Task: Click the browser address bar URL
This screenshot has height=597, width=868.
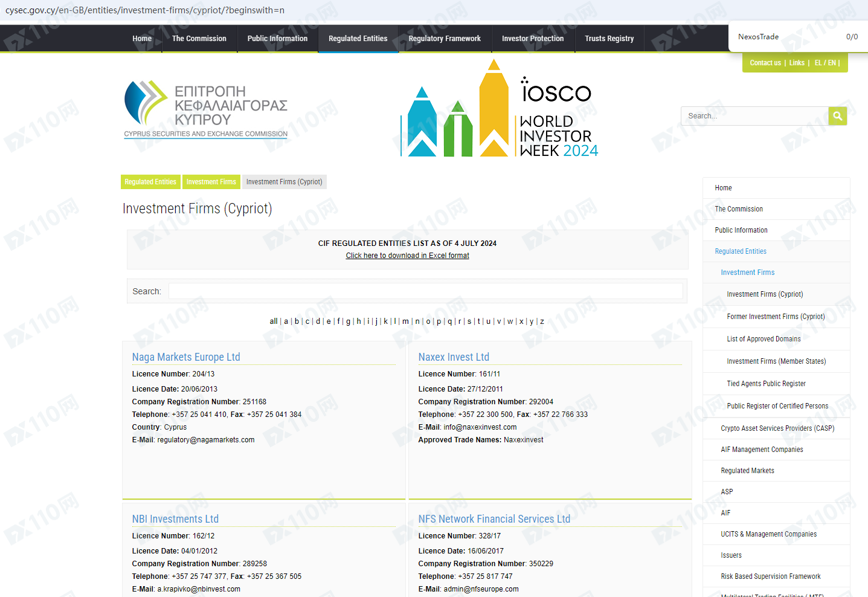Action: click(x=145, y=10)
